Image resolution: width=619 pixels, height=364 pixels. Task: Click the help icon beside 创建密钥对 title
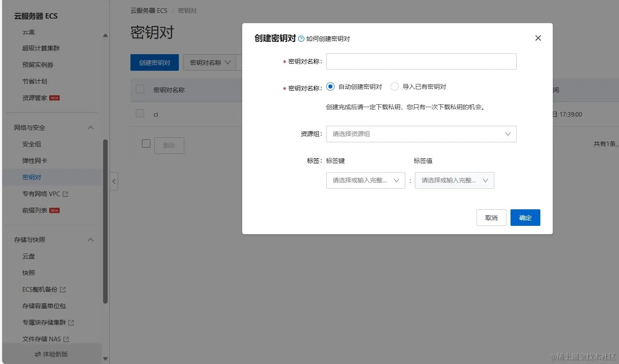(x=301, y=39)
